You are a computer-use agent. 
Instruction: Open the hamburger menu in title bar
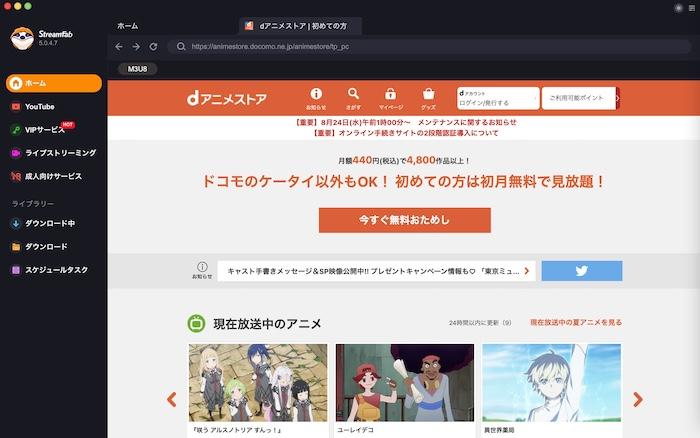click(x=692, y=8)
